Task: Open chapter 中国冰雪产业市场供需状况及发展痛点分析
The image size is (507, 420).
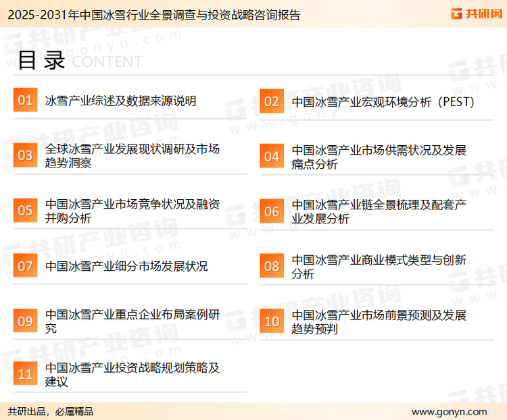Action: [x=379, y=157]
